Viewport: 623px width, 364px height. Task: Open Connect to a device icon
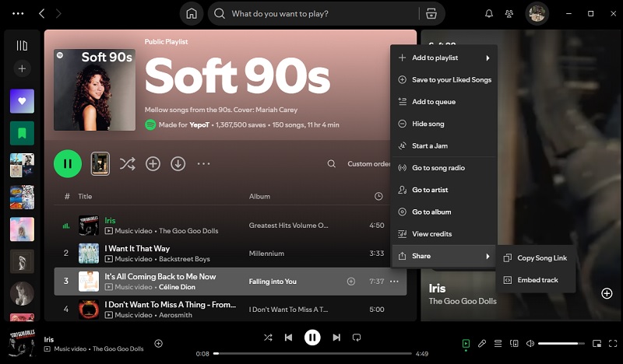(x=514, y=343)
